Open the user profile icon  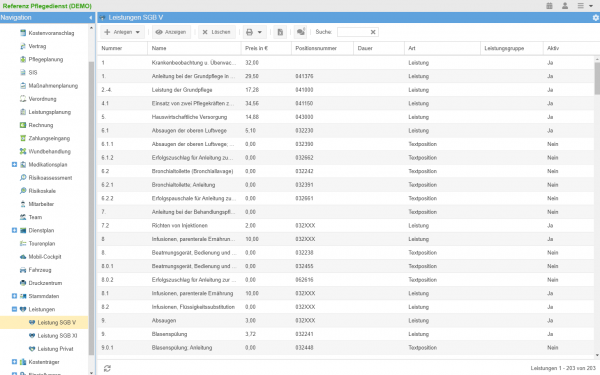[x=565, y=6]
